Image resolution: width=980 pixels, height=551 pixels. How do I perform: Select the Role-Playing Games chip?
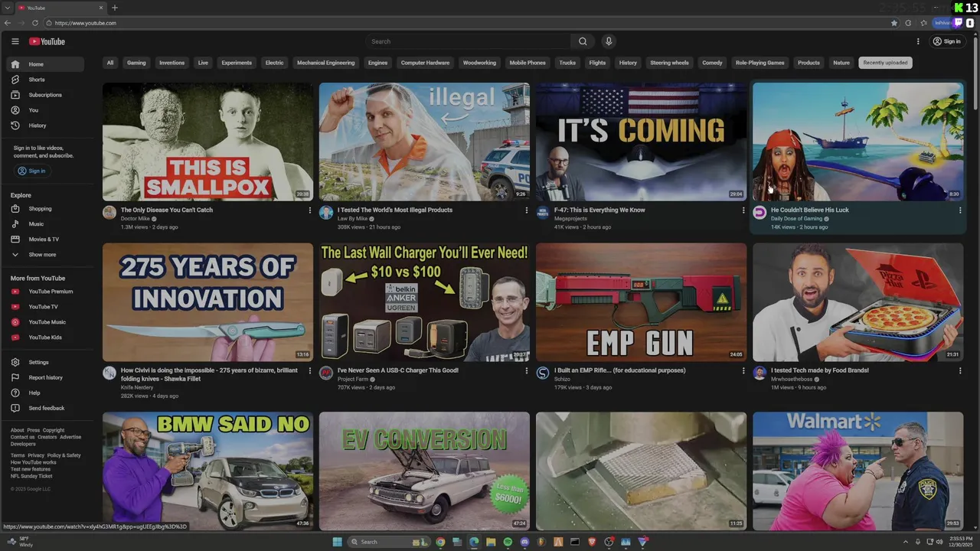(760, 63)
